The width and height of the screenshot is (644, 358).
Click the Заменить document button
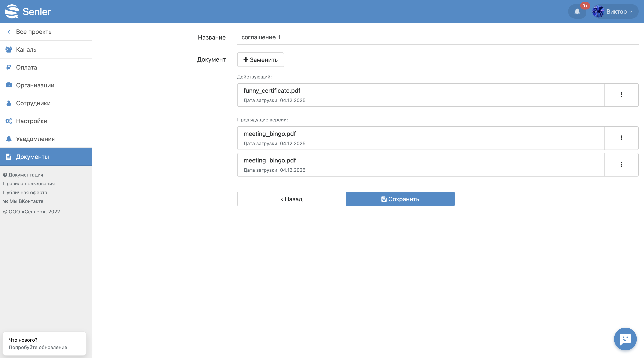coord(260,60)
